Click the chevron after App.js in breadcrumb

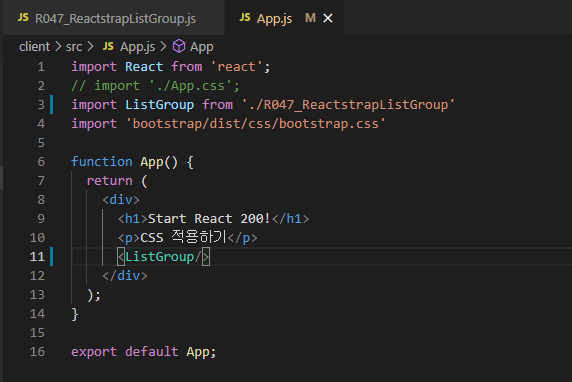click(163, 46)
